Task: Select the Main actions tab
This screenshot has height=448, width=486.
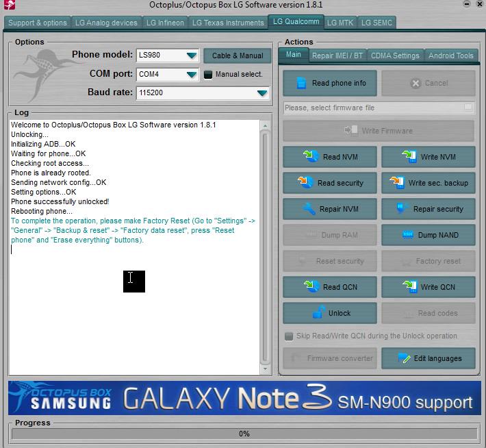Action: click(293, 55)
